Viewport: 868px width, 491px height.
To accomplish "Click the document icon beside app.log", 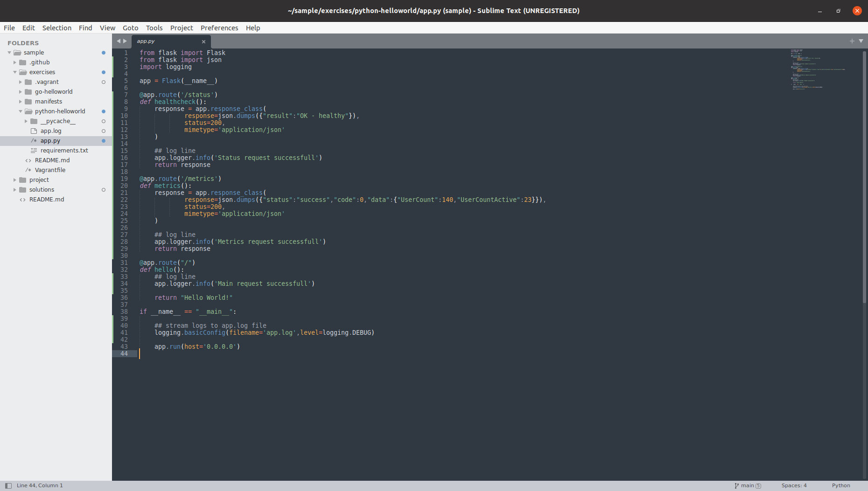I will 33,131.
